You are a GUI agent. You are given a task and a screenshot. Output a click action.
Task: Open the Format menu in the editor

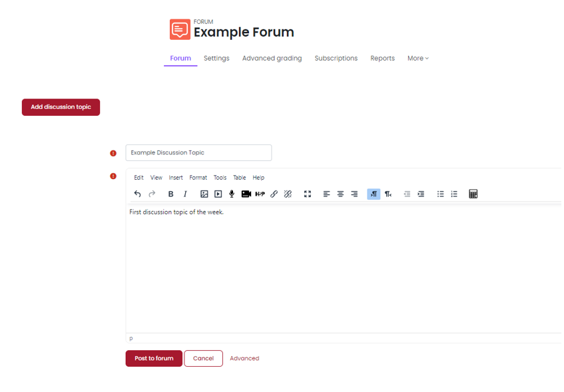pyautogui.click(x=198, y=177)
